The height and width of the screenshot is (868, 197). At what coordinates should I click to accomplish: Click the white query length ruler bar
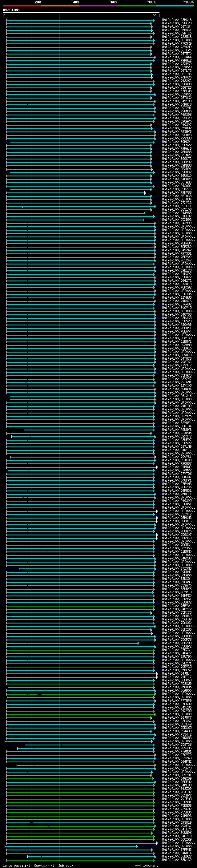[x=81, y=13]
